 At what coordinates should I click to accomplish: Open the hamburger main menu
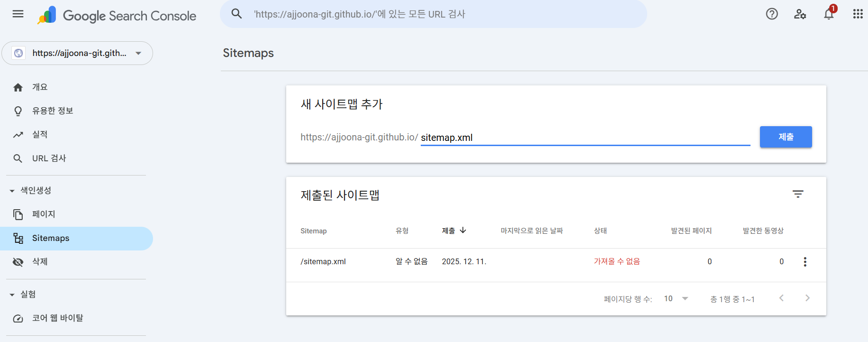point(18,14)
